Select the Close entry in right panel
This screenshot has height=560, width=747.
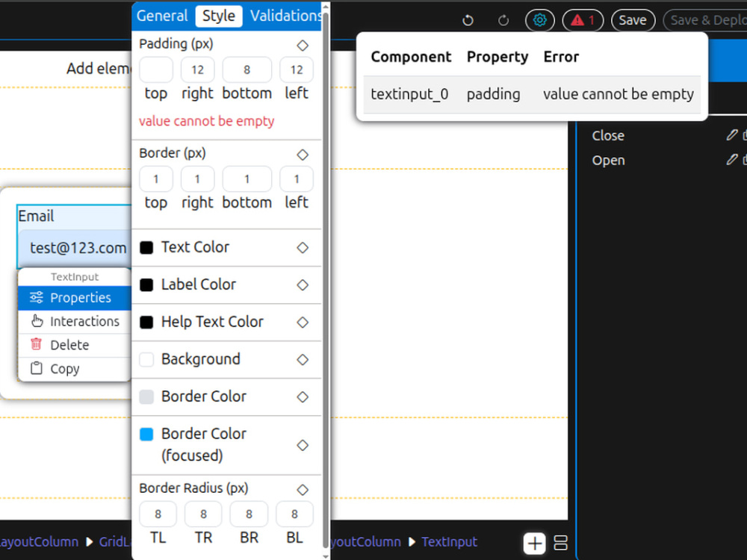tap(608, 136)
